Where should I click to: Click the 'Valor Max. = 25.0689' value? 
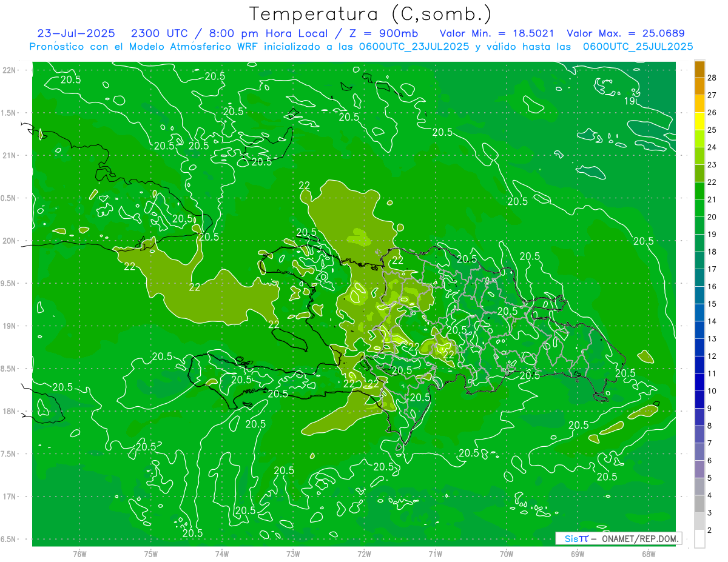tap(625, 33)
